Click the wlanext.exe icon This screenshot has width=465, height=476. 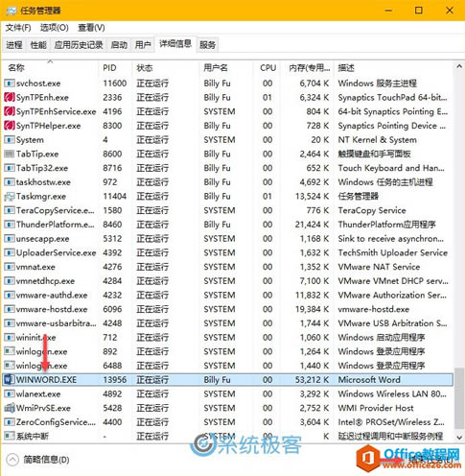coord(10,394)
